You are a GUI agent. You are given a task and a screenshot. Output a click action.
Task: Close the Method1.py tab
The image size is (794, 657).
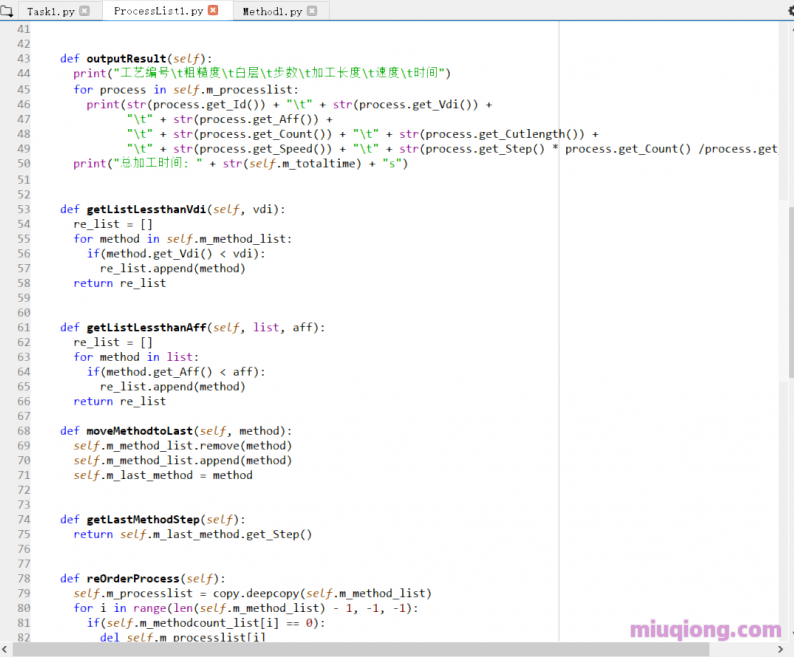312,11
